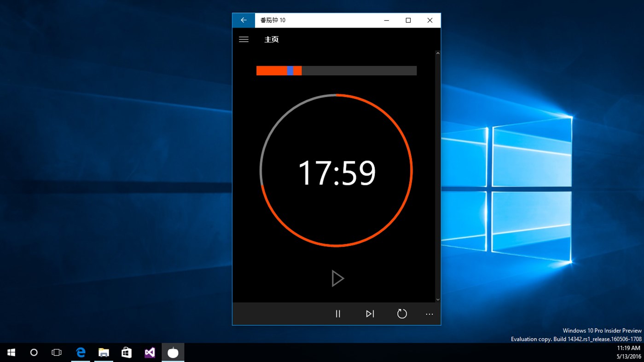
Task: Launch Visual Studio from the taskbar
Action: coord(149,352)
